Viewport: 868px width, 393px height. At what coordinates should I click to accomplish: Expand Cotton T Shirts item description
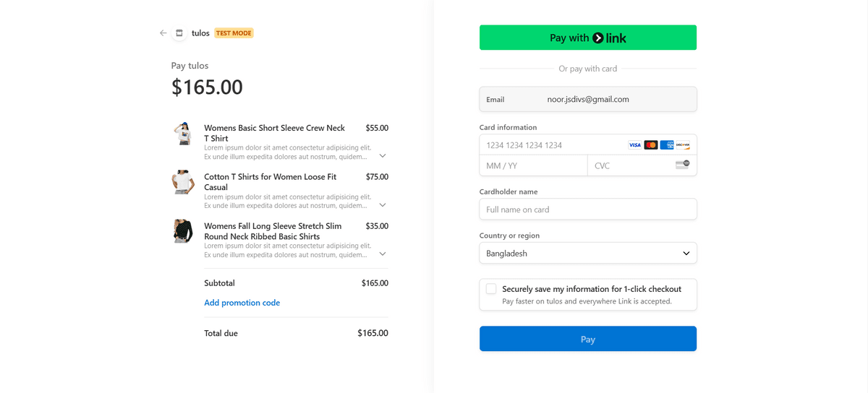coord(383,204)
